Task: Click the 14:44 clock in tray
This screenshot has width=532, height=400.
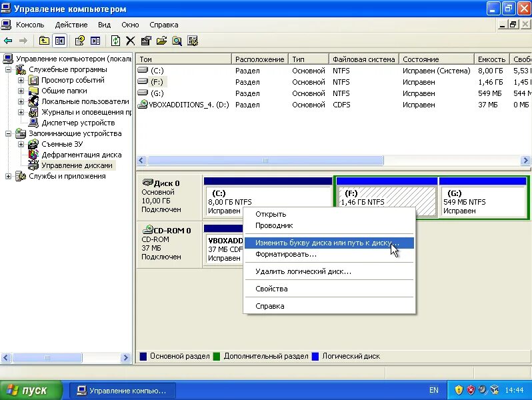Action: pyautogui.click(x=514, y=390)
